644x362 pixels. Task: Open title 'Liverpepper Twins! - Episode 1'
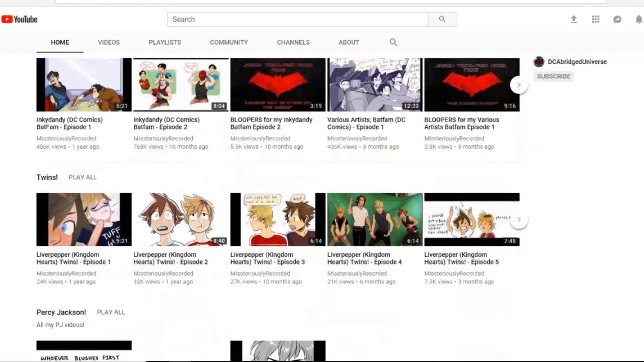tap(73, 258)
